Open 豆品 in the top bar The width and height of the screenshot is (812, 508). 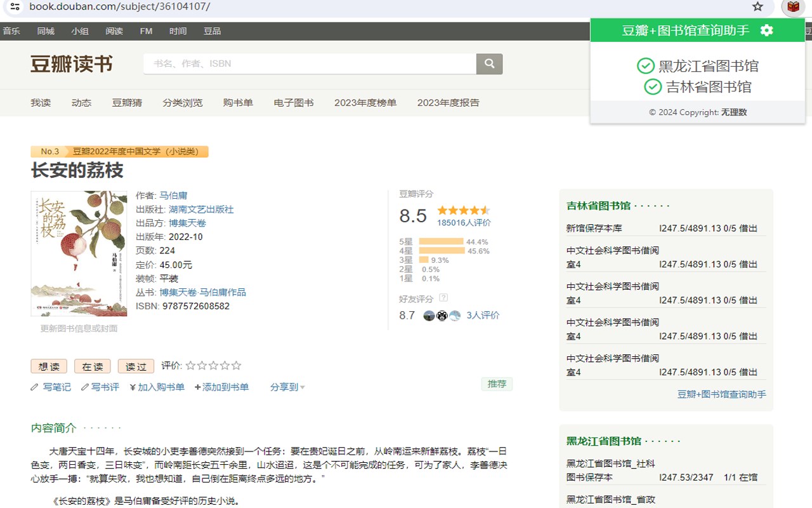click(x=212, y=31)
